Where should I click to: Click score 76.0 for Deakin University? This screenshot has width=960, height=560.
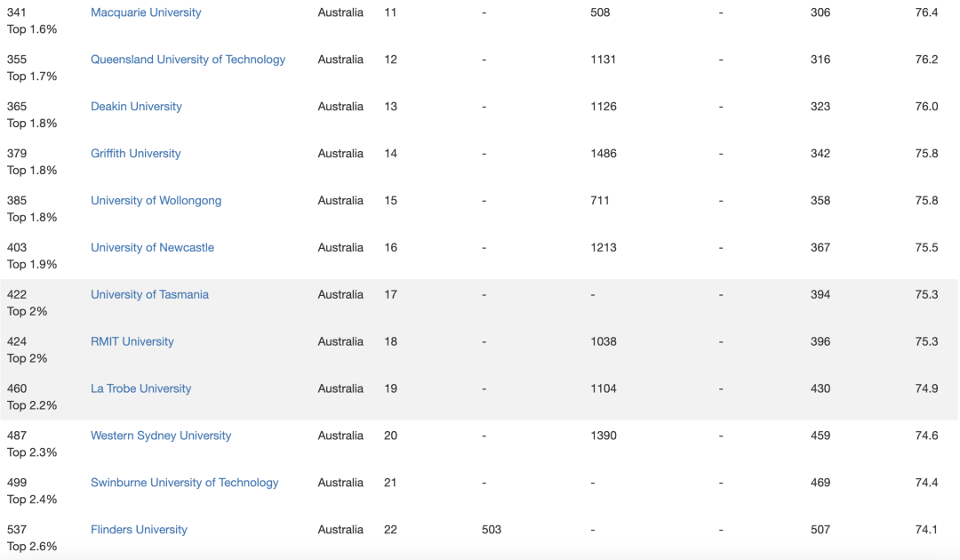click(x=926, y=107)
